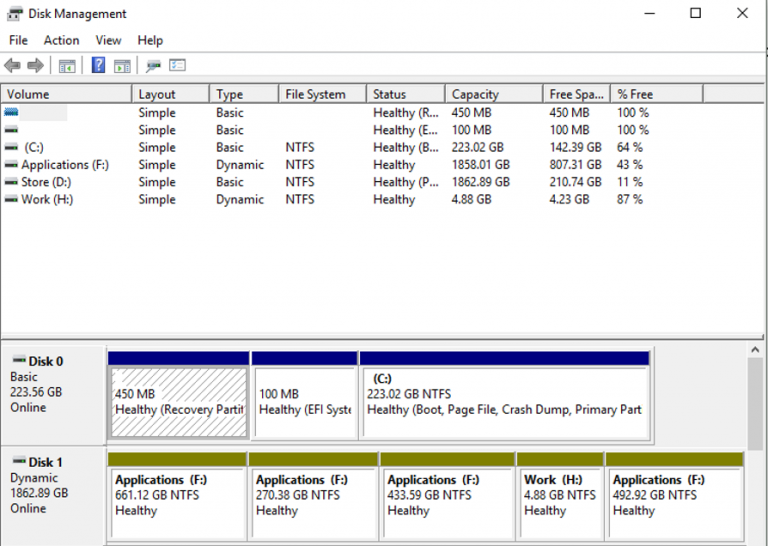Click the 64 % free cell
The image size is (768, 546).
[629, 147]
